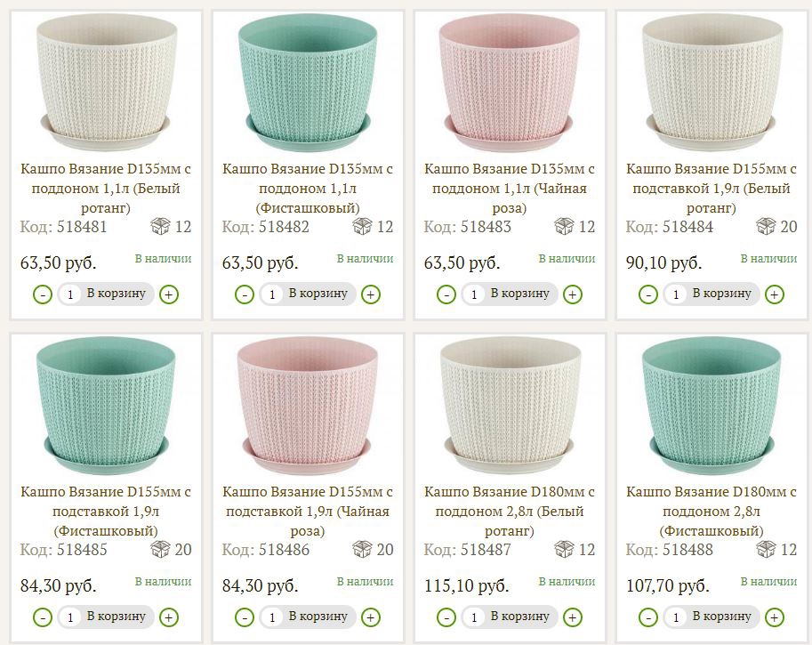This screenshot has width=812, height=645.
Task: Click minus icon for product code 518482
Action: (x=245, y=294)
